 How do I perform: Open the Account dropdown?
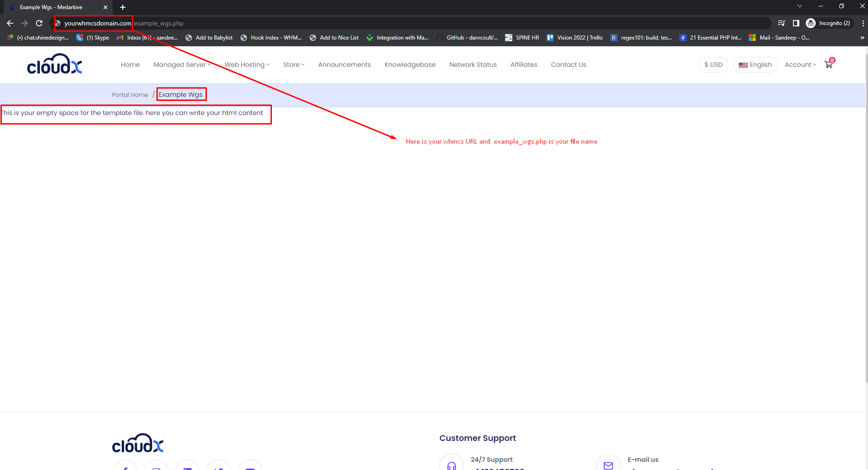pos(800,65)
